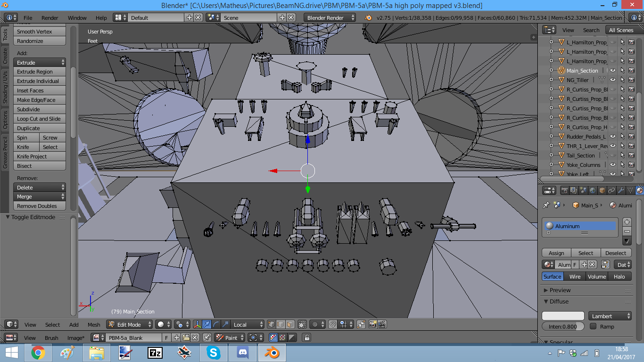Click the Inten 0.800 slider
Image resolution: width=644 pixels, height=362 pixels.
click(x=563, y=326)
